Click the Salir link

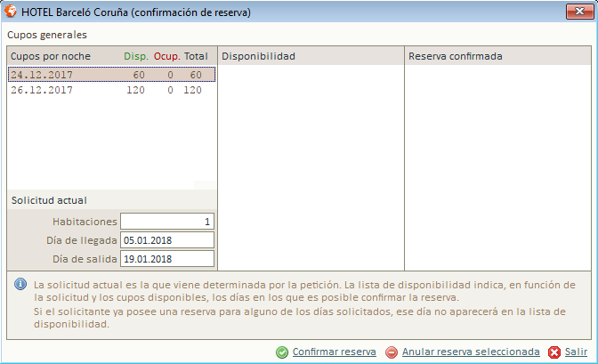coord(576,352)
